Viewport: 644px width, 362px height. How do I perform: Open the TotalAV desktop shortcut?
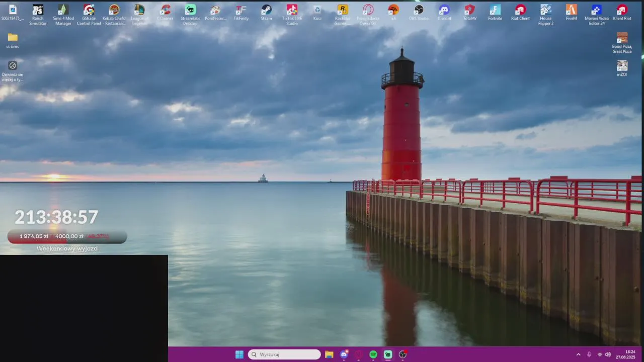[469, 13]
